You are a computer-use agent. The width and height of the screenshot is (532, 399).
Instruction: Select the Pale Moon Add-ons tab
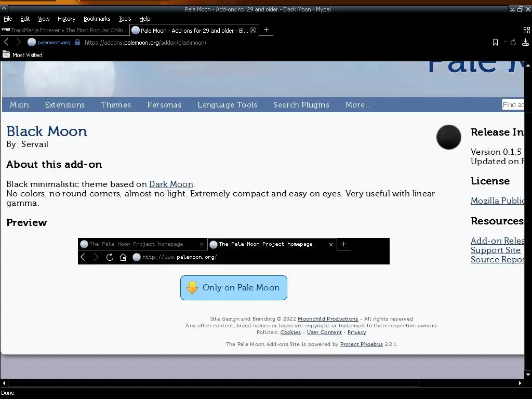[x=194, y=30]
